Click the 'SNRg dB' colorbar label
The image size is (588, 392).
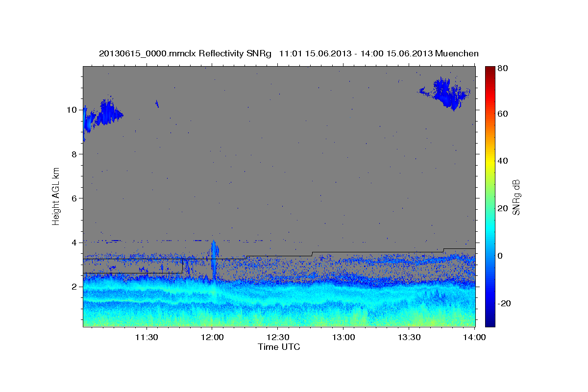[x=516, y=197]
